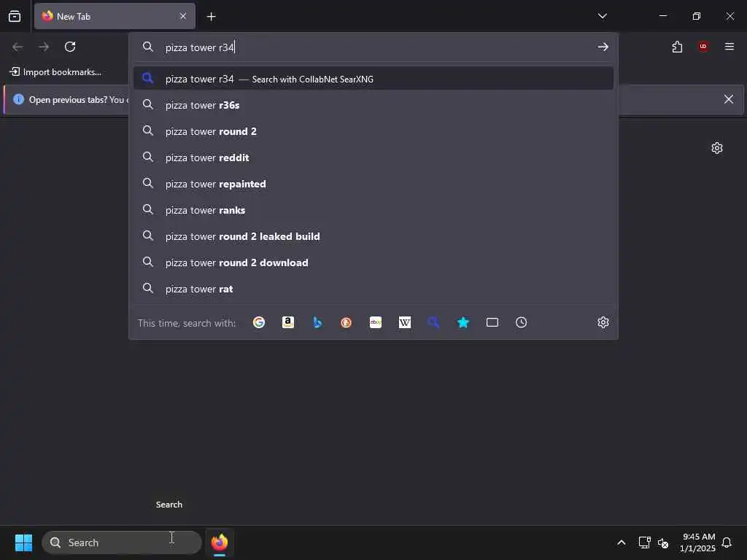Viewport: 747px width, 560px height.
Task: Select suggestion pizza tower round 2 download
Action: (373, 262)
